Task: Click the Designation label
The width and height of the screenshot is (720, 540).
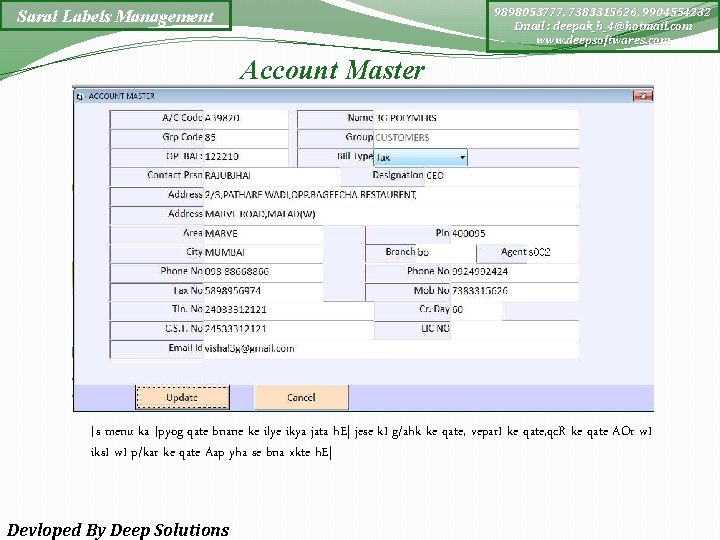Action: click(398, 175)
